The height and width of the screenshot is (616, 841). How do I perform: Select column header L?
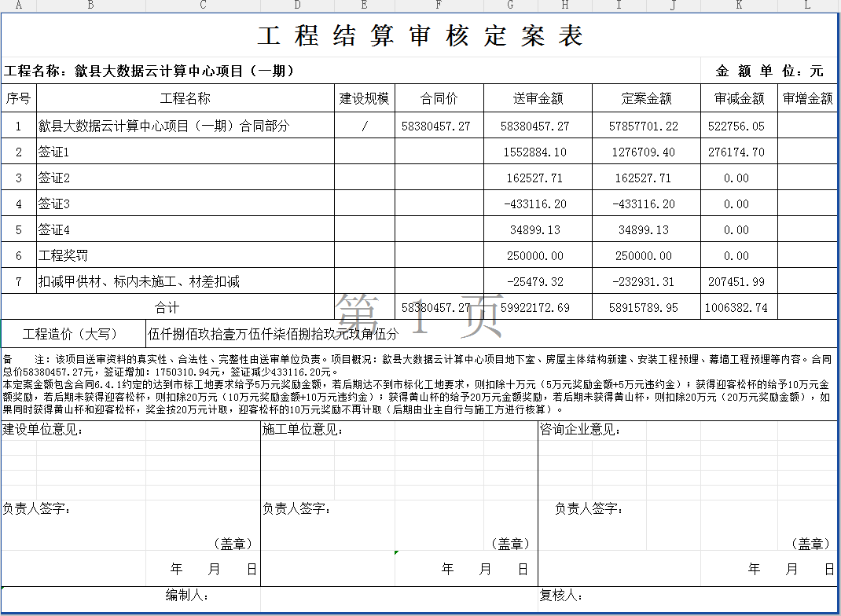(x=807, y=5)
